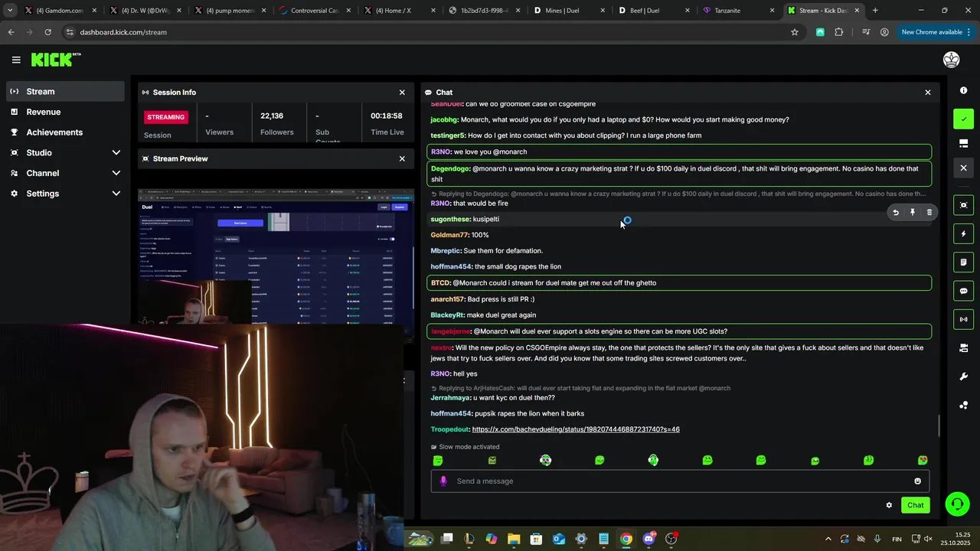The width and height of the screenshot is (980, 551).
Task: Click the camera icon in right toolbar
Action: click(x=963, y=348)
